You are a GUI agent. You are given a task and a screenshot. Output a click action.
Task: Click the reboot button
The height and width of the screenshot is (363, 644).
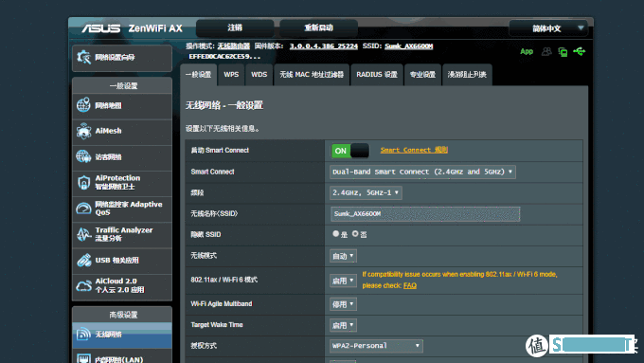(319, 27)
